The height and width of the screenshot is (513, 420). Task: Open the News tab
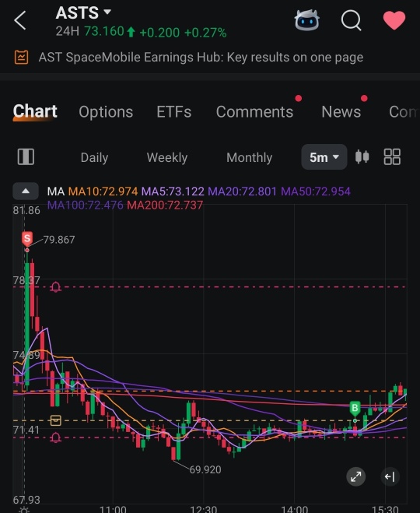pos(341,112)
